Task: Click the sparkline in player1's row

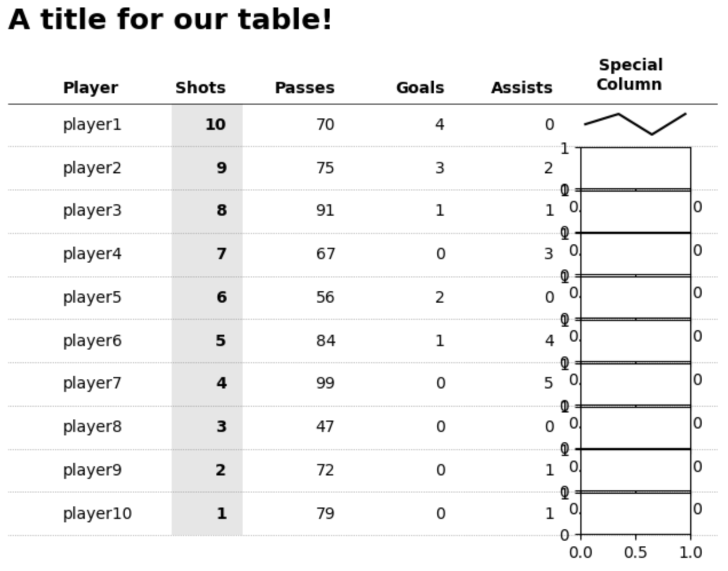Action: [635, 124]
